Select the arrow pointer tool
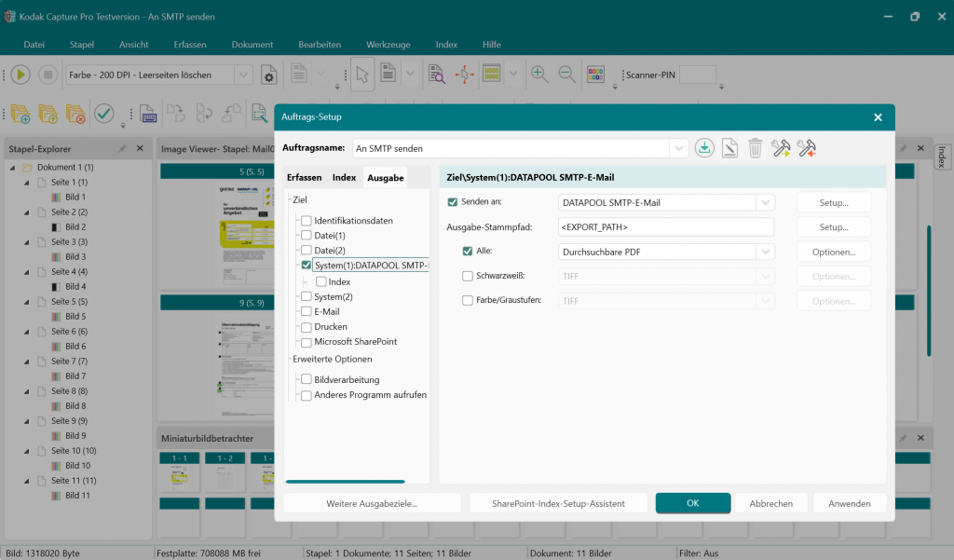The image size is (954, 560). pos(362,75)
